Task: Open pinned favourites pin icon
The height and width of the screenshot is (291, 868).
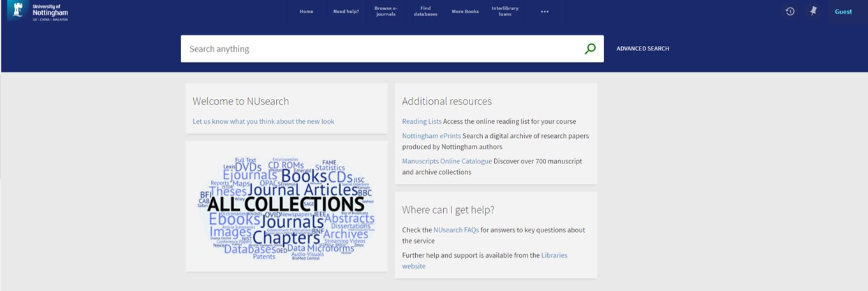Action: 813,11
